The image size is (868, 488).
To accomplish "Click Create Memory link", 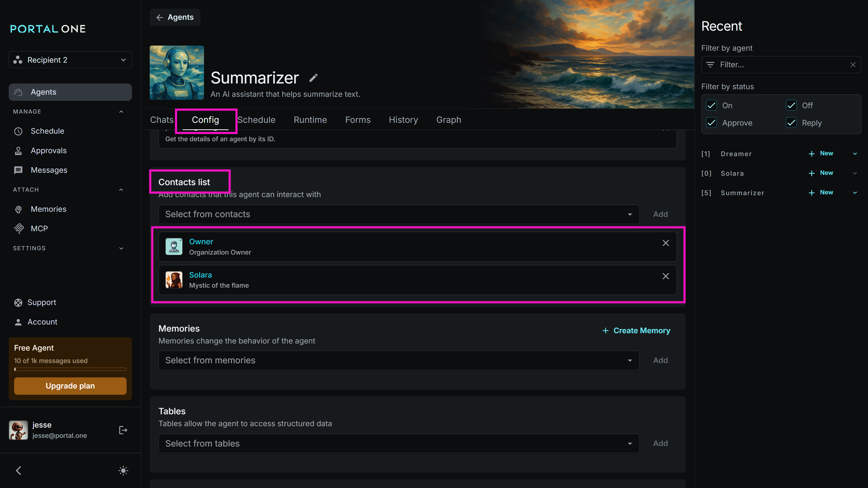I will point(636,331).
